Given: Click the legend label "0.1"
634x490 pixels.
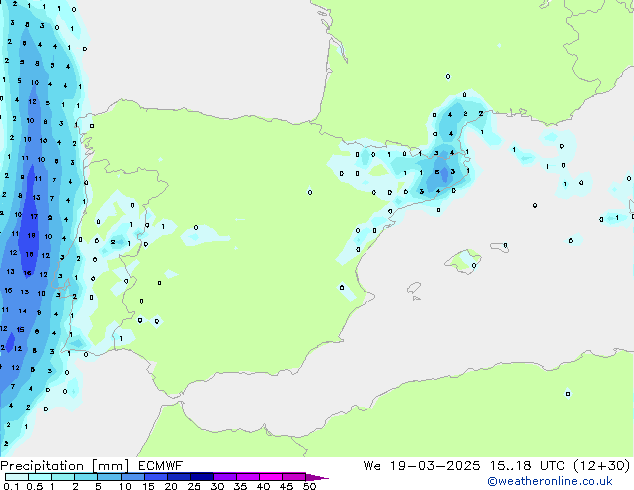Looking at the screenshot, I should coord(11,486).
